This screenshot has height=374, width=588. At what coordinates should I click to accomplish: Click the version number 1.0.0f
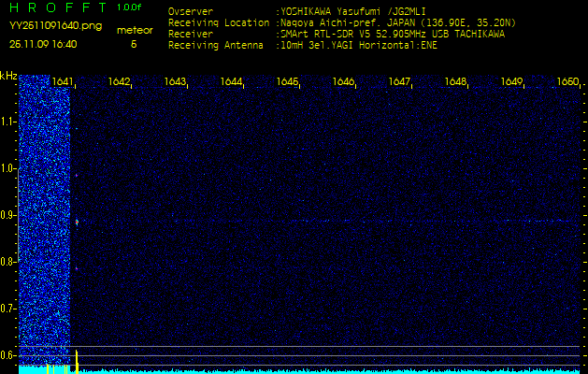[x=131, y=7]
